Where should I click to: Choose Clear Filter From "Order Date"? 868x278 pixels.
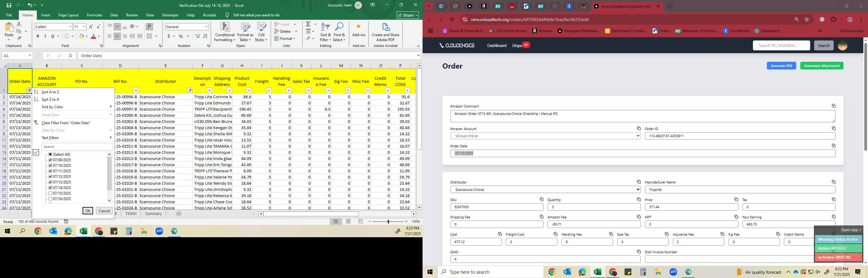pyautogui.click(x=73, y=123)
